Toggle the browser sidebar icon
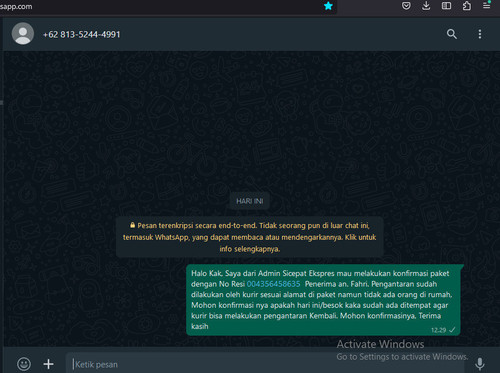 (x=446, y=6)
